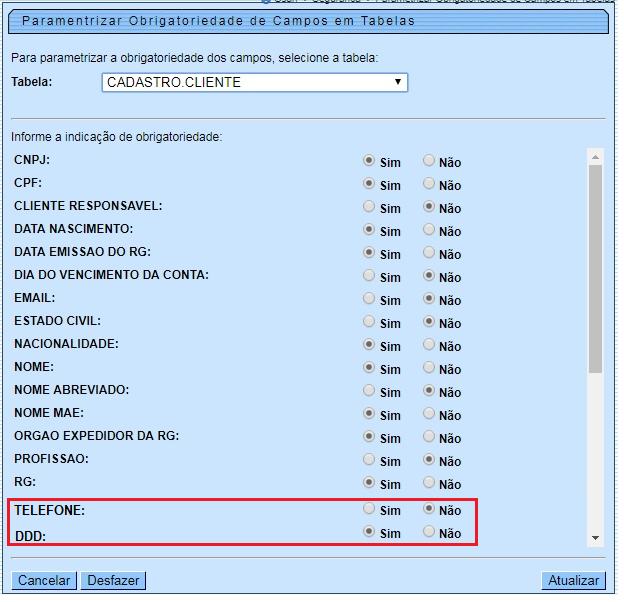624x602 pixels.
Task: Click the Cancelar button
Action: click(44, 581)
